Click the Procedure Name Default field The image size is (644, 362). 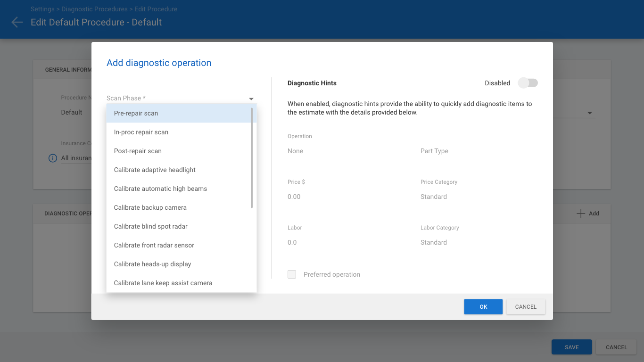pyautogui.click(x=72, y=112)
